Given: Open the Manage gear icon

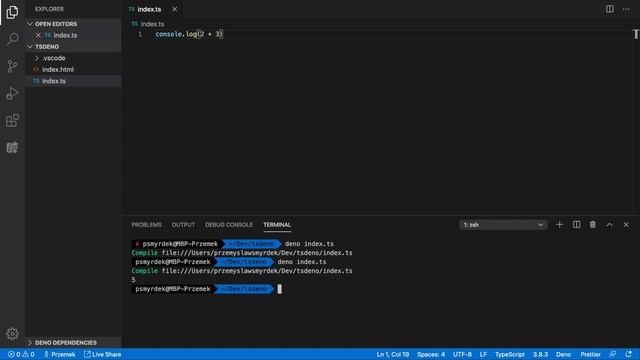Looking at the screenshot, I should point(12,334).
